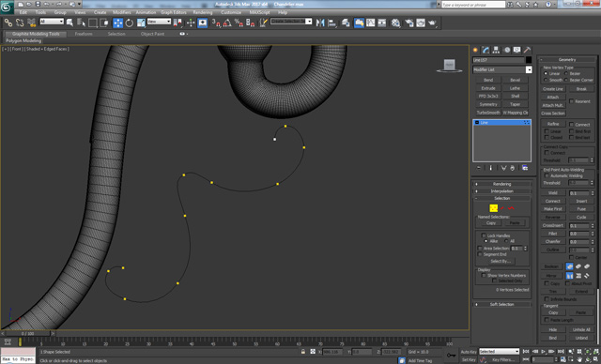Click the ViewCube in the viewport
This screenshot has width=601, height=364.
coord(449,65)
